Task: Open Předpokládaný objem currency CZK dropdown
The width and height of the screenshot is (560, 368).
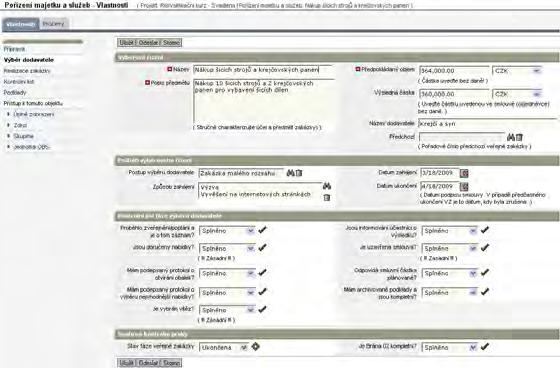Action: pos(517,71)
